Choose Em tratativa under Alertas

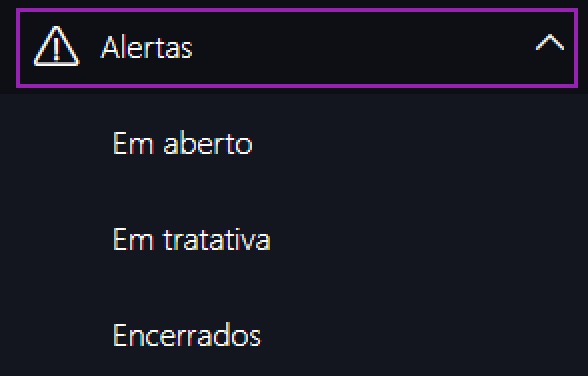coord(191,239)
